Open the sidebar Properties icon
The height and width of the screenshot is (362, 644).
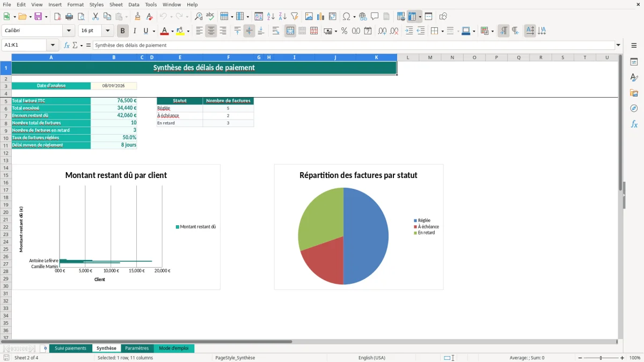tap(634, 62)
